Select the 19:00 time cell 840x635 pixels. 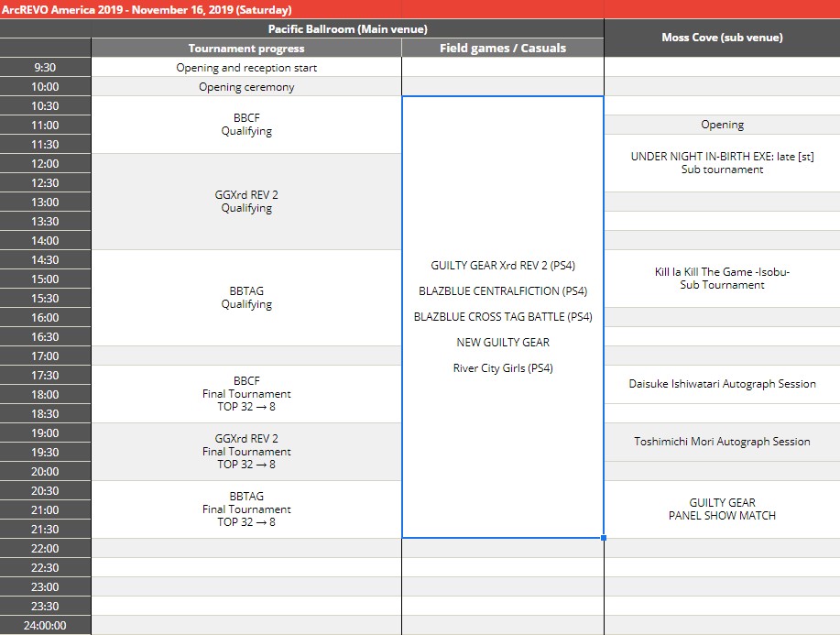pyautogui.click(x=45, y=433)
